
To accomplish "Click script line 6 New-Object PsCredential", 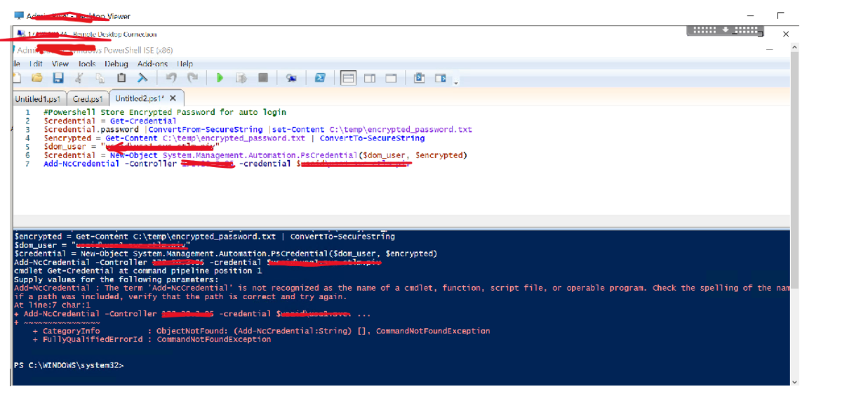I will (x=255, y=155).
